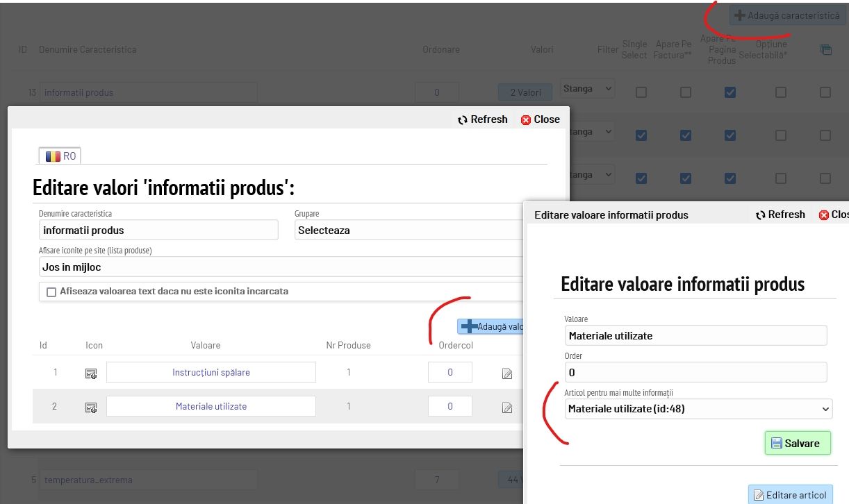Click the copy icon in table header

point(826,50)
